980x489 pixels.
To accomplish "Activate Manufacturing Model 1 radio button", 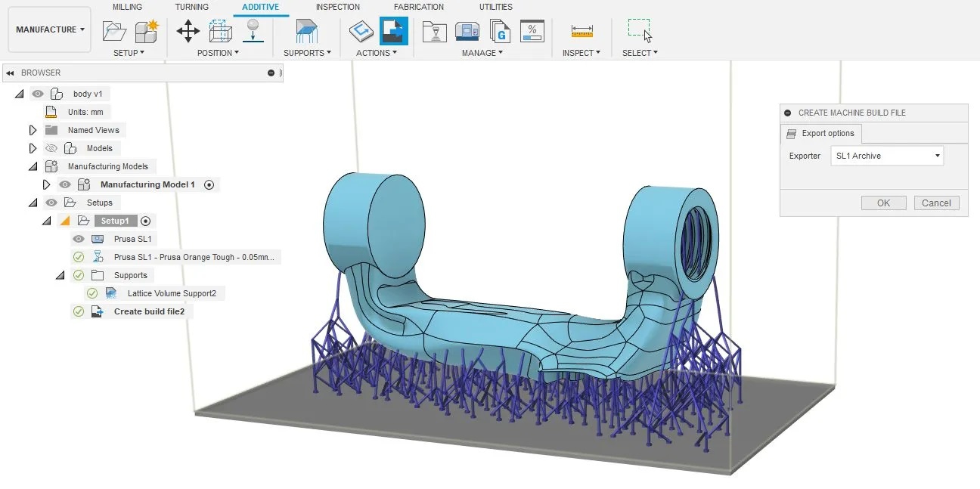I will click(x=209, y=184).
